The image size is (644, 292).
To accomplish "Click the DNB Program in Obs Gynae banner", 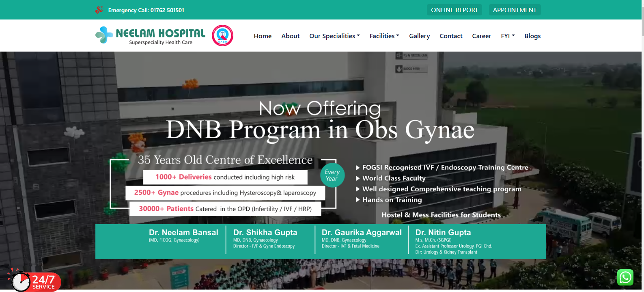I will (320, 130).
